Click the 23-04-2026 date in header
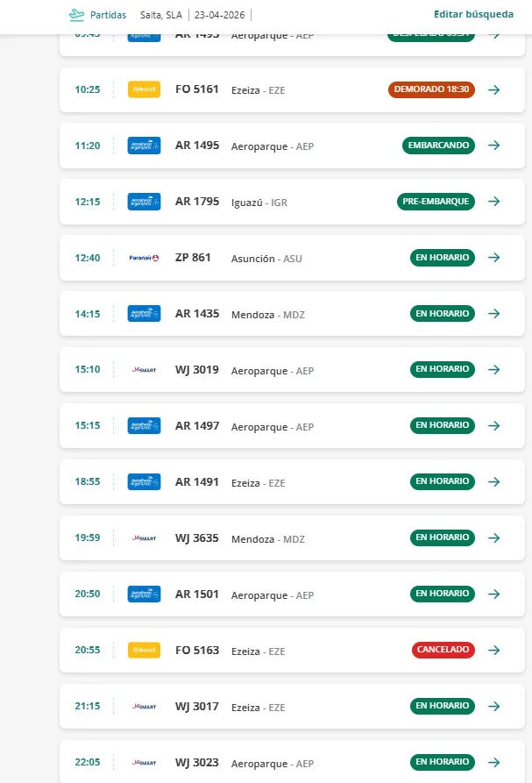 pos(220,15)
